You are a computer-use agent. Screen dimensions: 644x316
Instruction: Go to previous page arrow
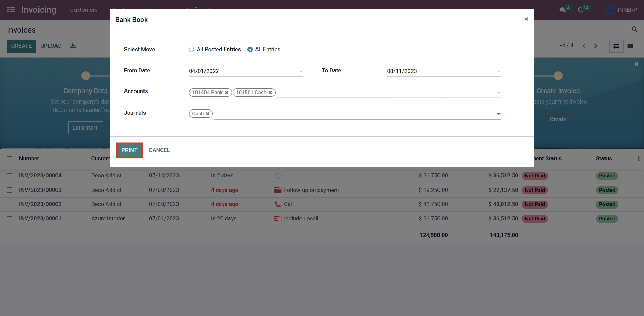(584, 46)
